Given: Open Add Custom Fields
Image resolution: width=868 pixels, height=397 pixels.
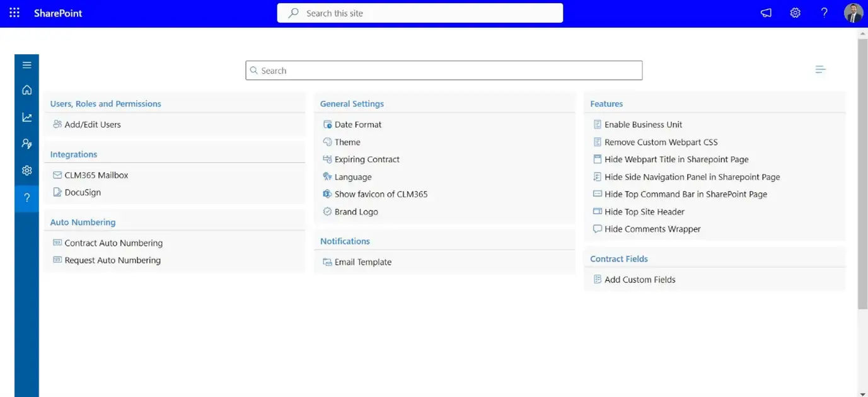Looking at the screenshot, I should pyautogui.click(x=640, y=280).
